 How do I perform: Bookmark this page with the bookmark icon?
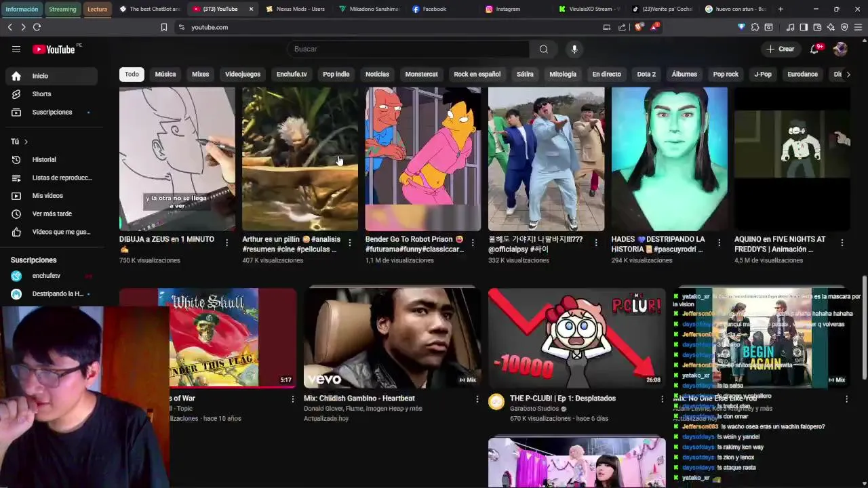[164, 27]
